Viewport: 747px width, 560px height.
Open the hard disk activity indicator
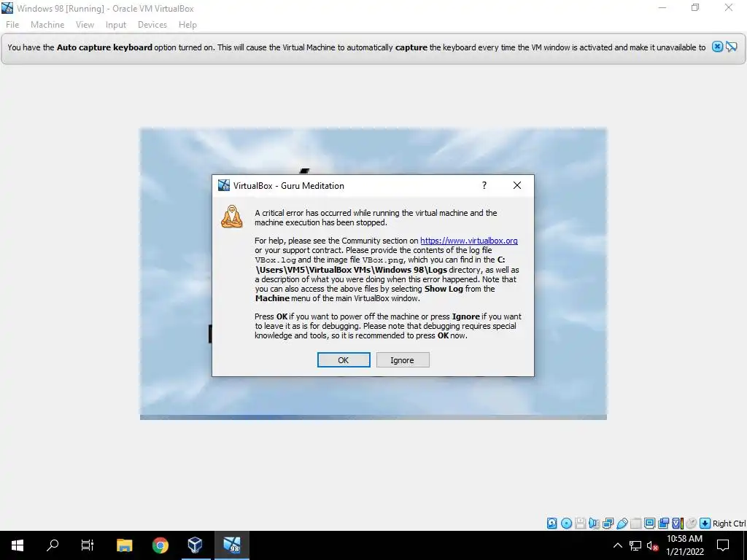[x=551, y=524]
